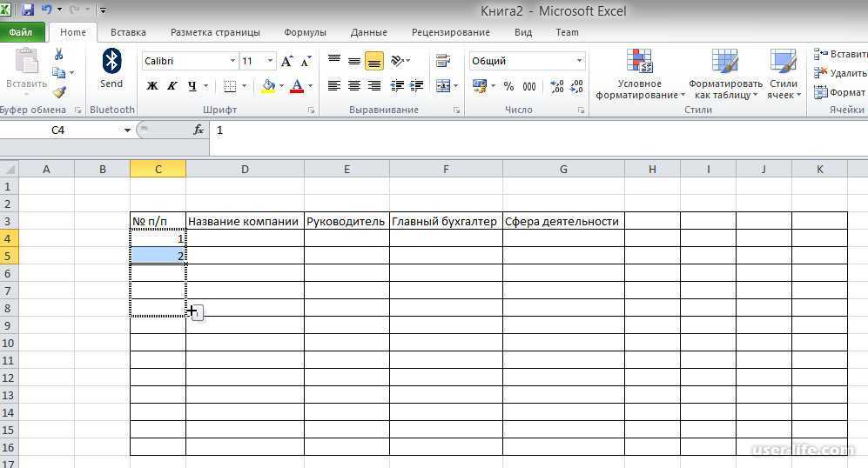
Task: Increase font size with large A icon
Action: [286, 61]
